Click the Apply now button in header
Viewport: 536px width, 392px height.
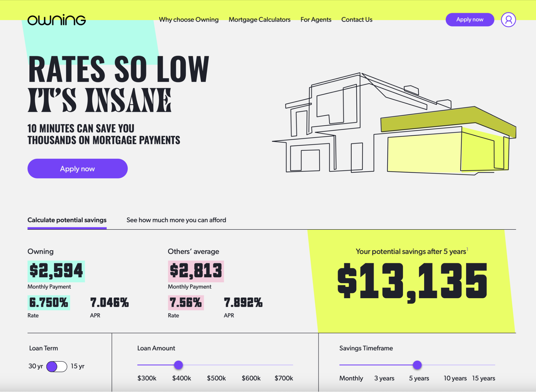tap(470, 20)
